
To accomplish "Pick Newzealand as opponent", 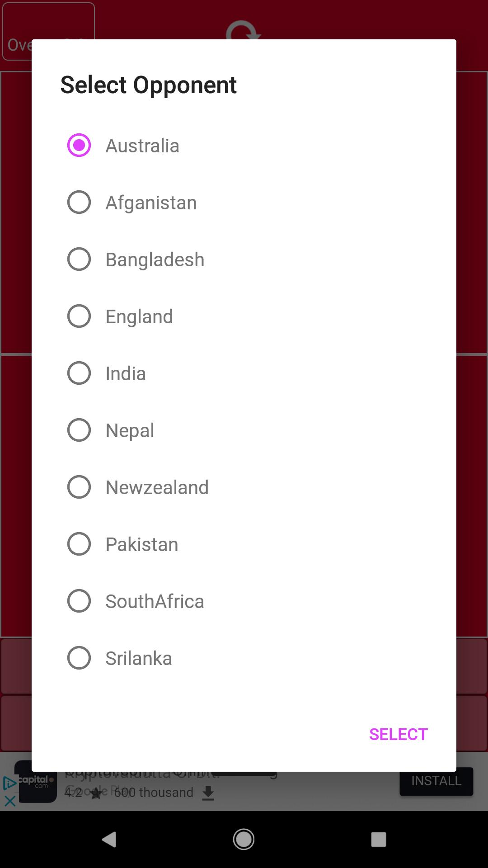I will tap(79, 487).
